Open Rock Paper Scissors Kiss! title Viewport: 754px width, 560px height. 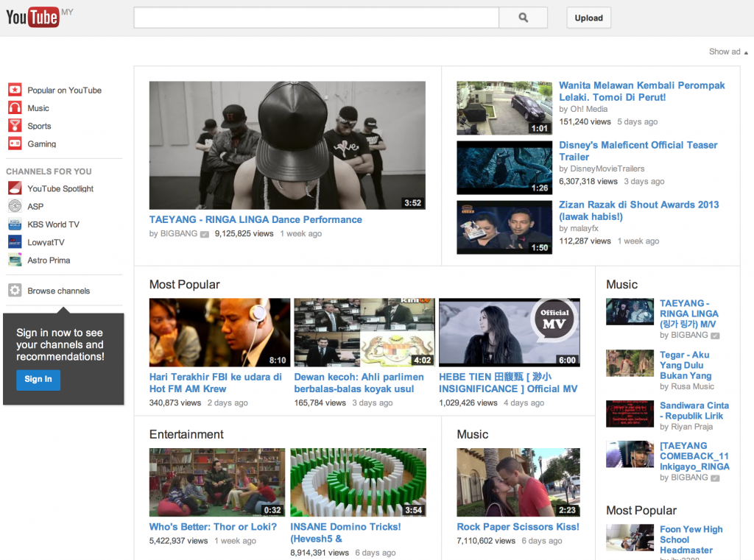[x=518, y=527]
